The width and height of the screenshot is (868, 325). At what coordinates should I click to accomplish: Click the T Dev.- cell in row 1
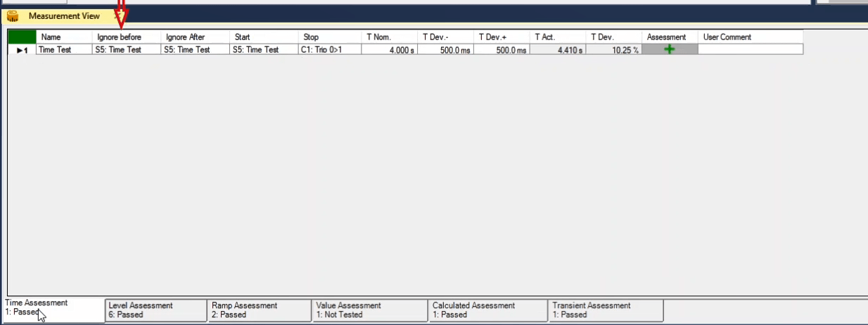pos(445,50)
